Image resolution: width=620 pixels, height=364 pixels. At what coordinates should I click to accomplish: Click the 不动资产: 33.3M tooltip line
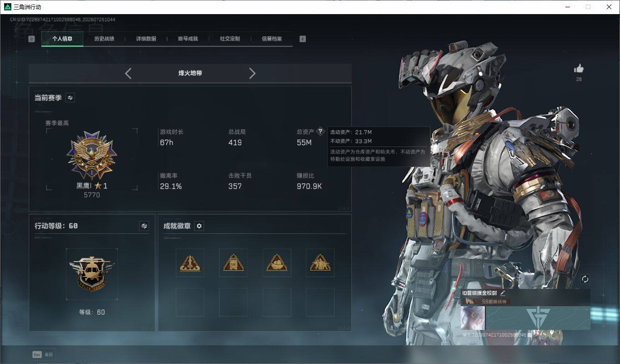click(351, 141)
